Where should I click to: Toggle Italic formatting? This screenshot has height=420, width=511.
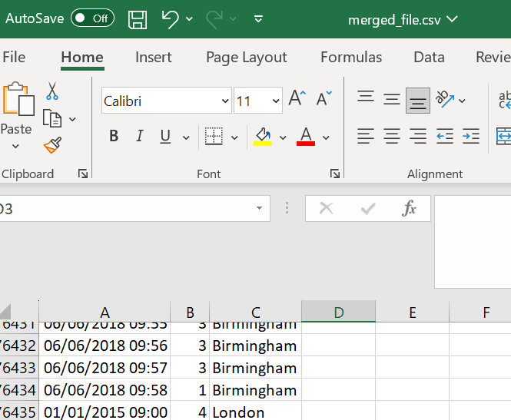pos(139,137)
